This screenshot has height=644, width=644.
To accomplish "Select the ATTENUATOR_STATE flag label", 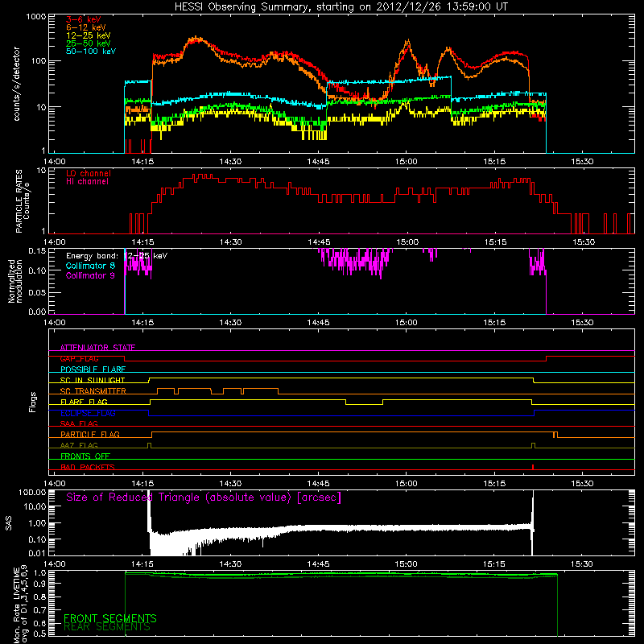I will 97,348.
